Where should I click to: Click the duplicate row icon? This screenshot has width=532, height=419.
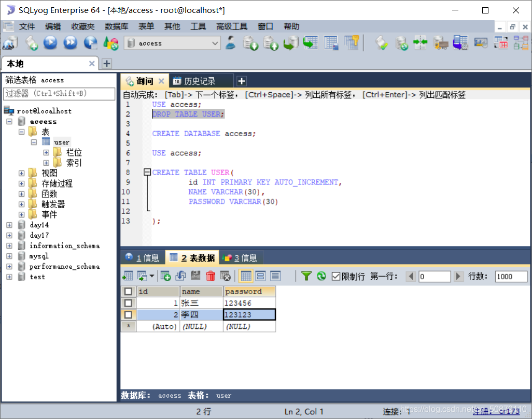point(181,276)
